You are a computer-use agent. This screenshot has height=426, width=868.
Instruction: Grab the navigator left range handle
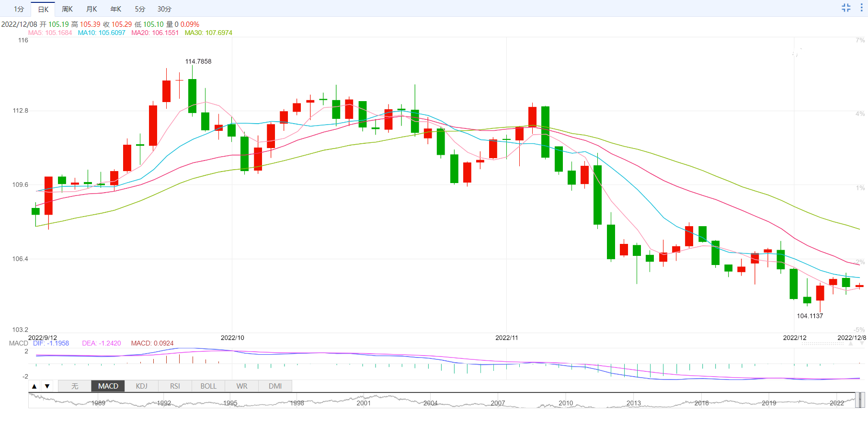click(x=857, y=400)
